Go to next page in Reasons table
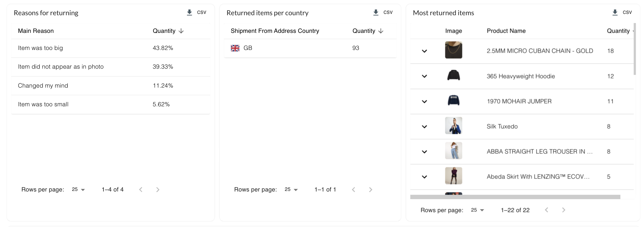 click(158, 190)
